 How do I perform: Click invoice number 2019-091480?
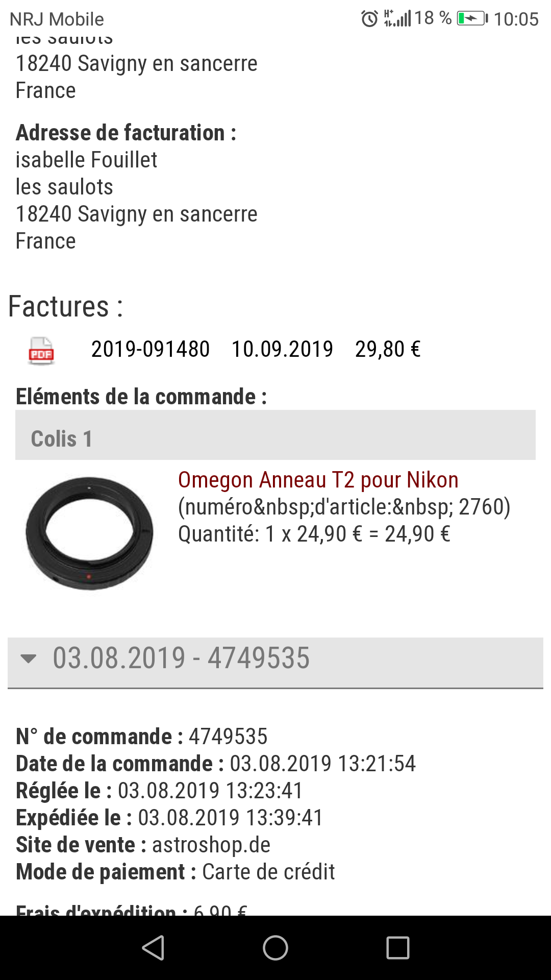point(151,350)
